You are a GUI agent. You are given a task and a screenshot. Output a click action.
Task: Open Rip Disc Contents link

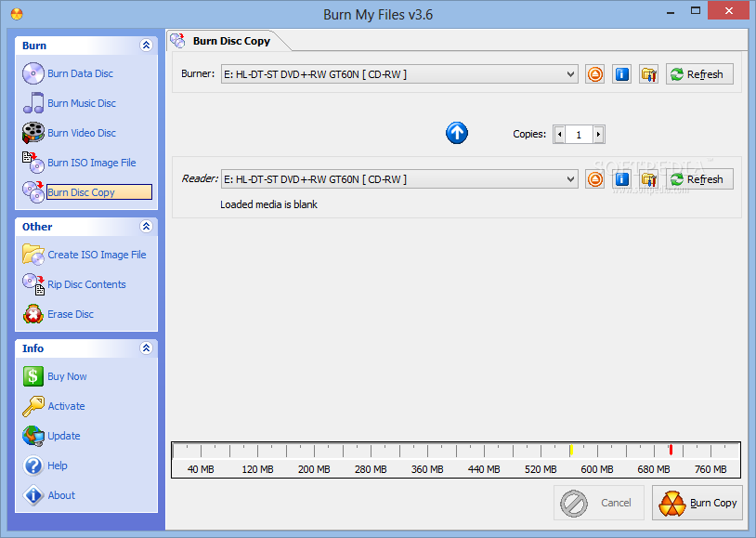(x=86, y=284)
